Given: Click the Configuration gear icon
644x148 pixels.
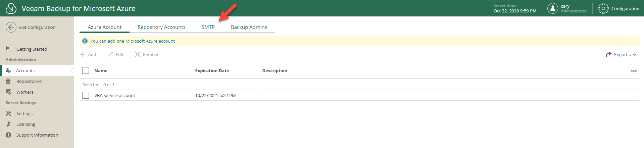Looking at the screenshot, I should coord(603,8).
